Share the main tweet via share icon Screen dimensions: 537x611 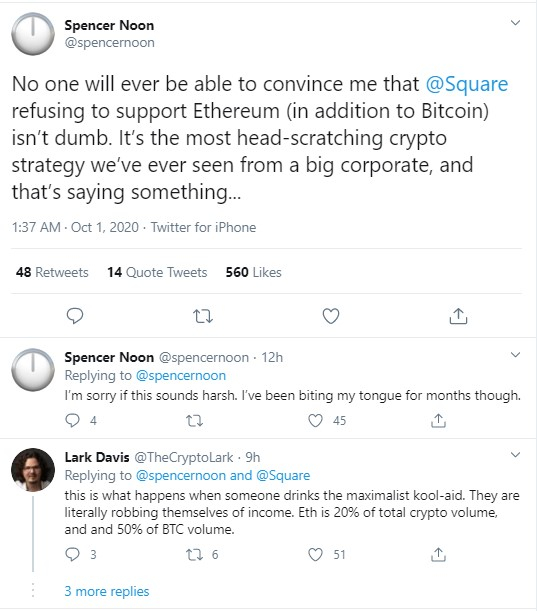click(x=458, y=316)
